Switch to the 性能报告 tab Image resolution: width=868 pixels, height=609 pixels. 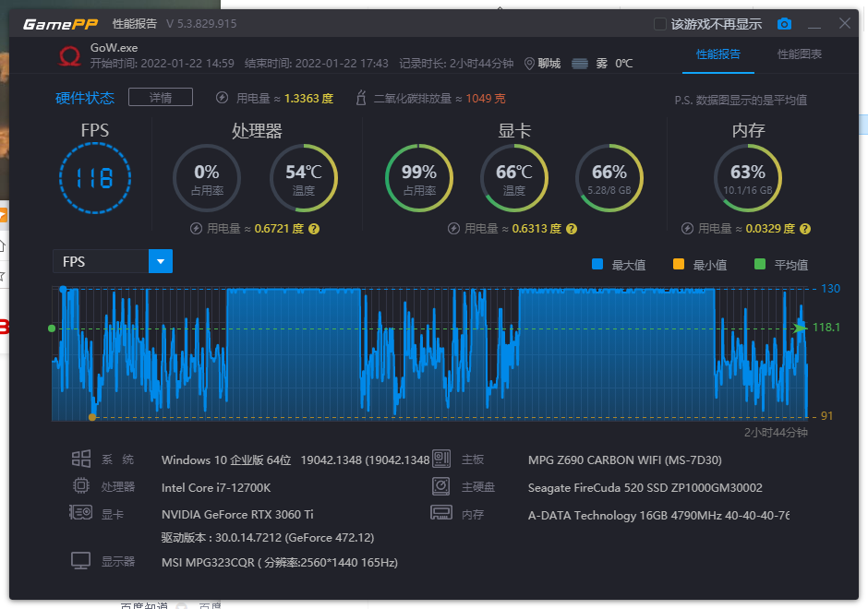tap(718, 54)
